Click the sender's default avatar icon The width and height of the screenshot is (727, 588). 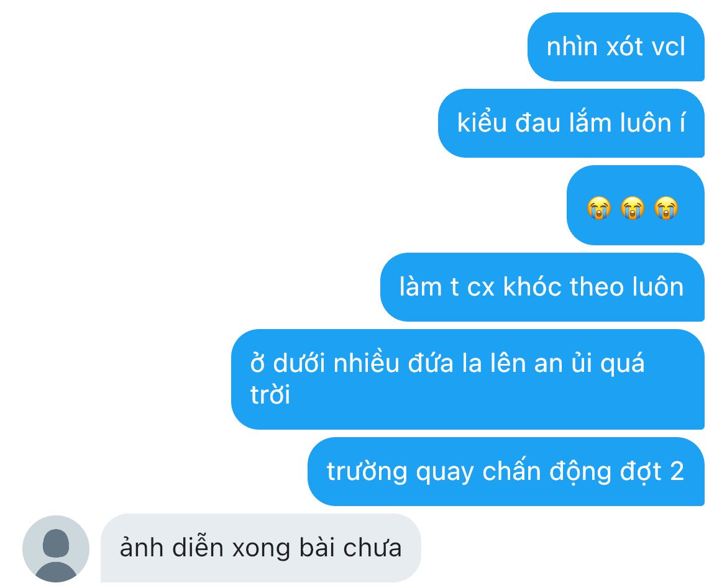pyautogui.click(x=56, y=549)
